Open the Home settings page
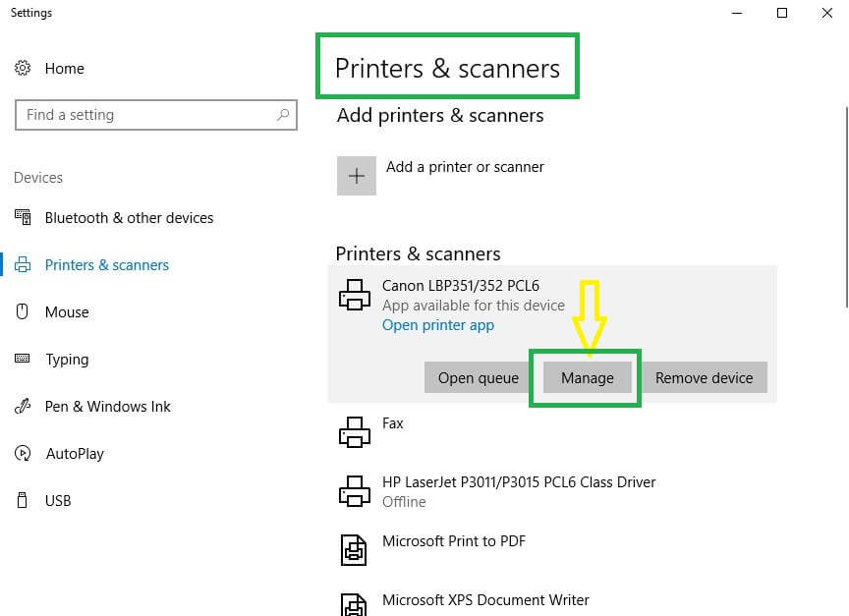Image resolution: width=849 pixels, height=616 pixels. pos(65,69)
